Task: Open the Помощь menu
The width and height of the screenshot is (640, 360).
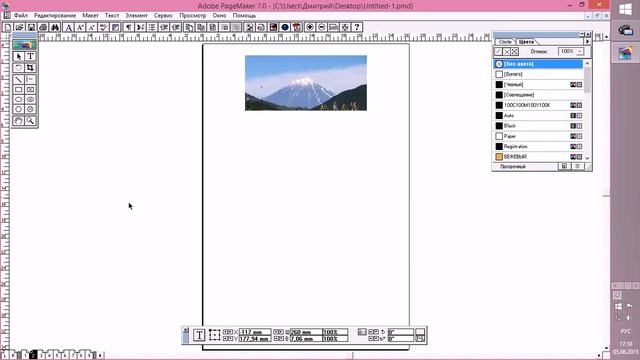Action: coord(244,16)
